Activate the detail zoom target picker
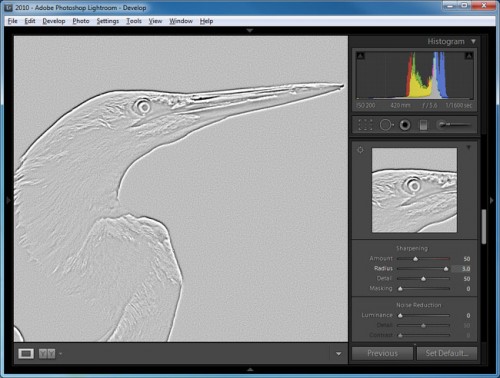Viewport: 500px width, 378px height. 360,150
